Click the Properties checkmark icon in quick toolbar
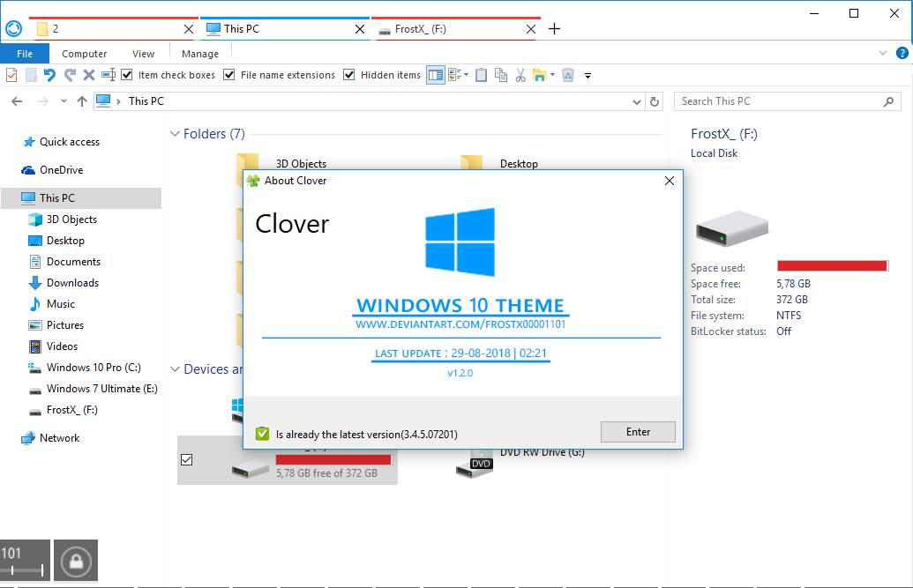Image resolution: width=913 pixels, height=588 pixels. [11, 75]
